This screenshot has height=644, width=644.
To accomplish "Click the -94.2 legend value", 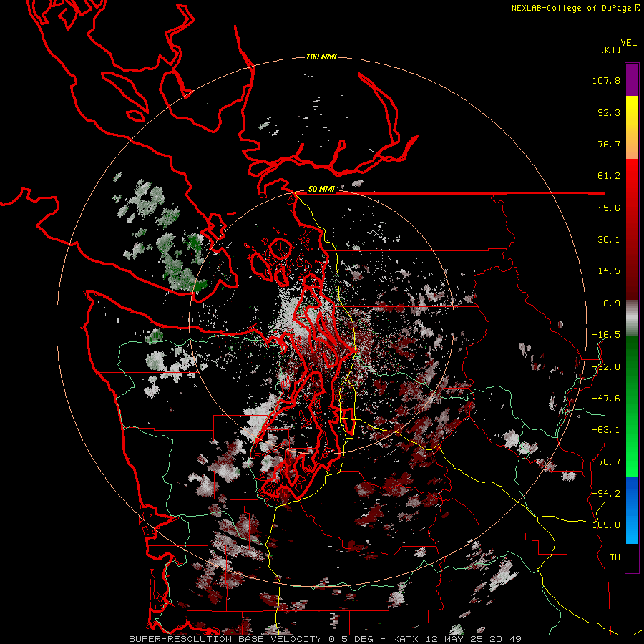I will click(x=606, y=493).
